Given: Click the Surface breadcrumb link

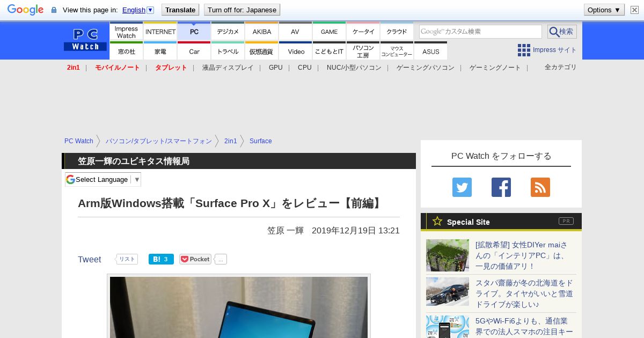Looking at the screenshot, I should click(x=261, y=141).
